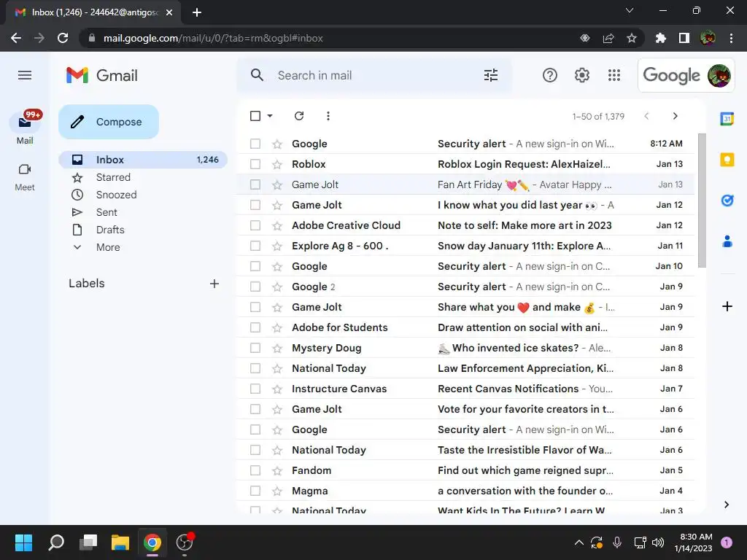The width and height of the screenshot is (747, 560).
Task: Click the Google account avatar
Action: pos(719,75)
